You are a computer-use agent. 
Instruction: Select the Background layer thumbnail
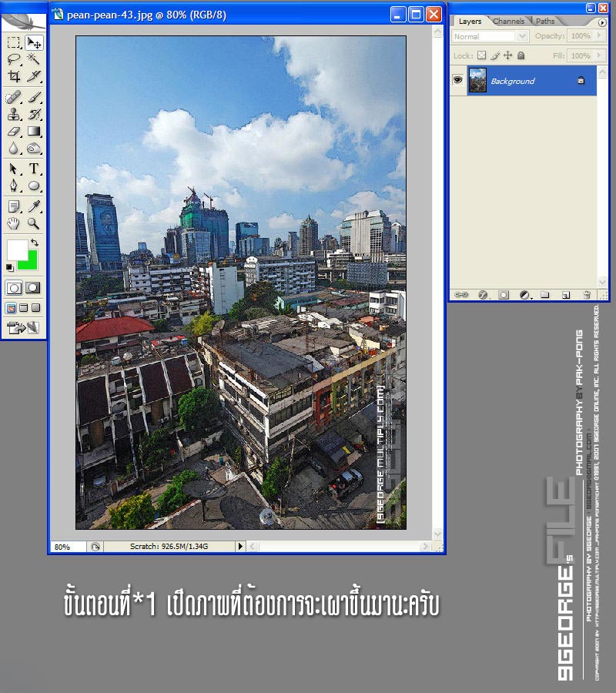(477, 80)
